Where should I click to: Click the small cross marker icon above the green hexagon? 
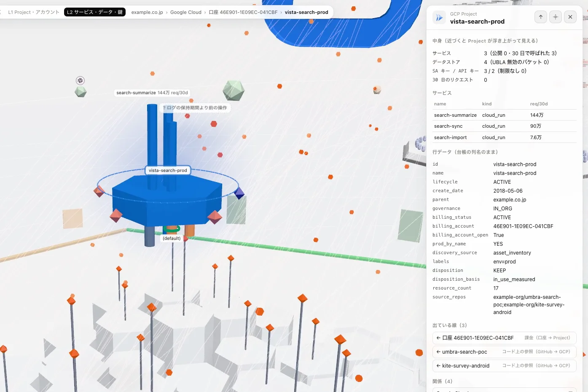(x=80, y=81)
